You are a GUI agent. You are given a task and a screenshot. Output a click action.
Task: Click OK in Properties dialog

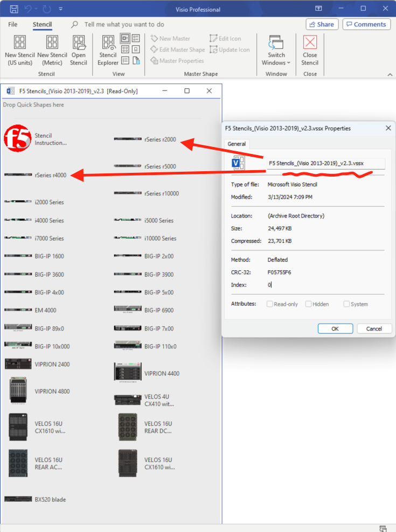click(x=335, y=328)
